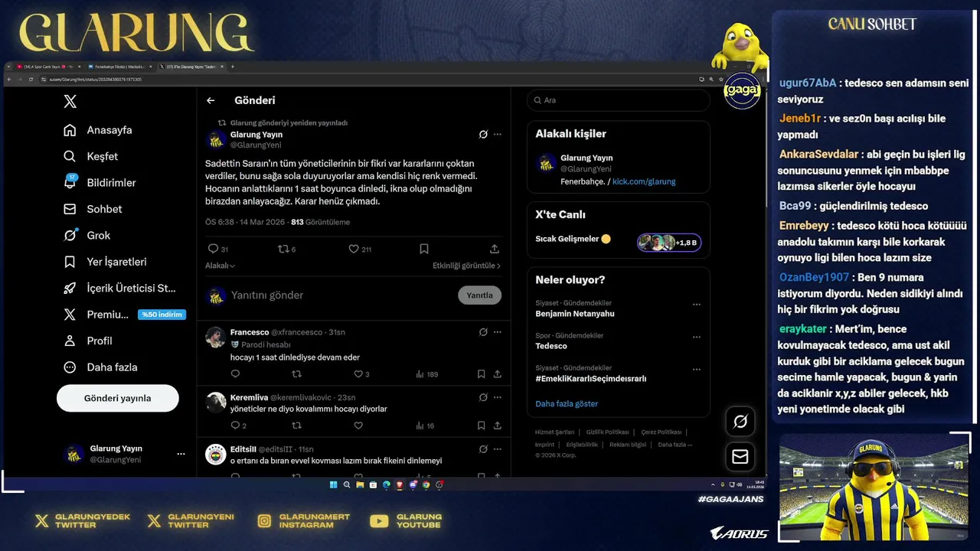Open the X logo home icon
The height and width of the screenshot is (551, 980).
point(70,101)
